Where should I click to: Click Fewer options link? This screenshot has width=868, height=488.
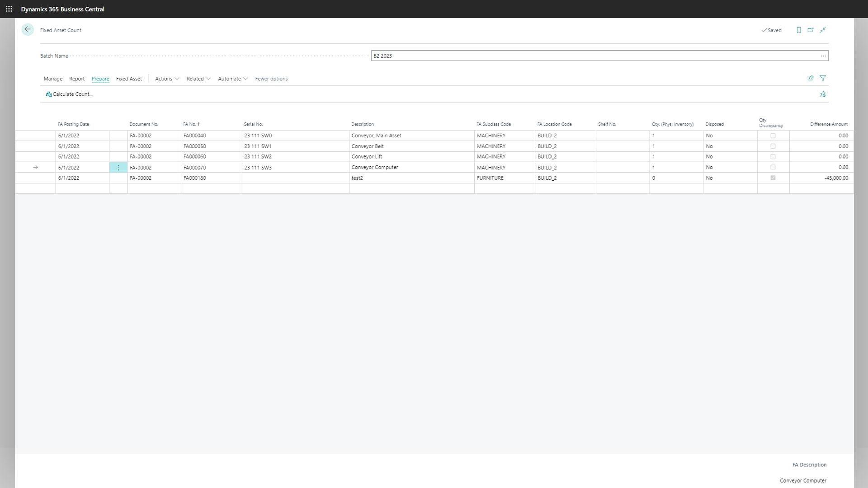(271, 79)
